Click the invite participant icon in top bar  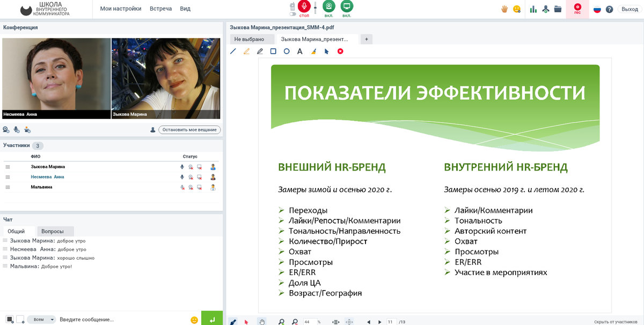click(x=546, y=9)
